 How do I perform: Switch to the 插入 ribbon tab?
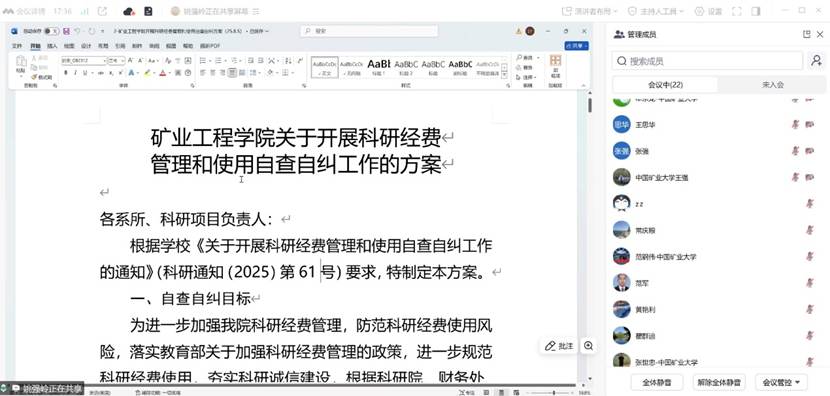(52, 46)
